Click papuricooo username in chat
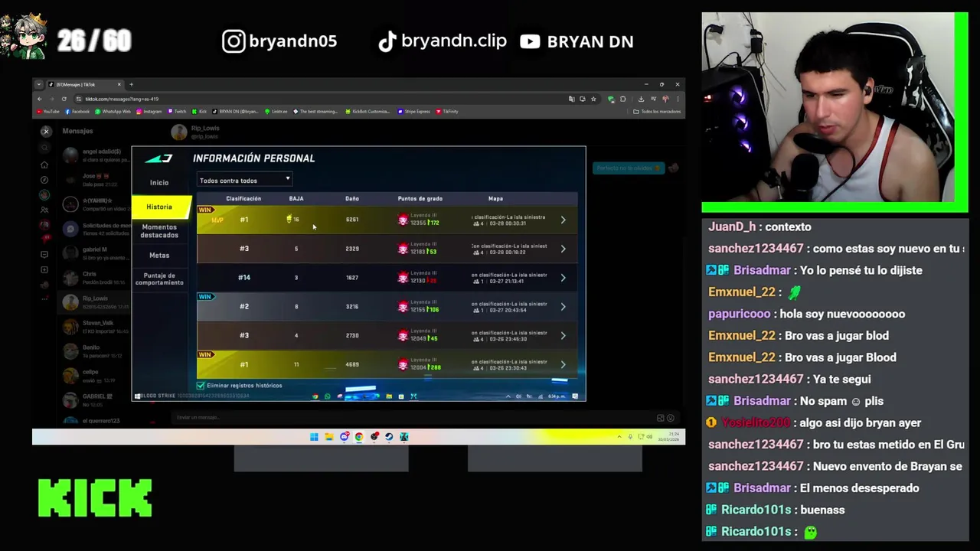The width and height of the screenshot is (980, 551). pos(739,314)
